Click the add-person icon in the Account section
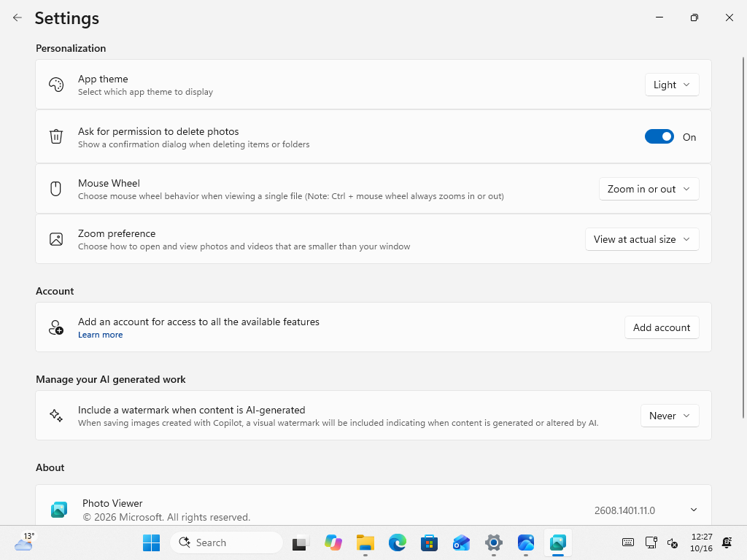 (56, 327)
